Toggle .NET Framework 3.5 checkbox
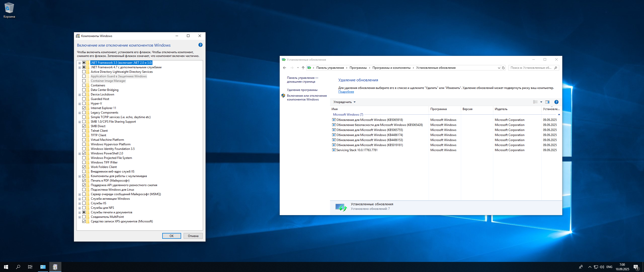 click(84, 63)
